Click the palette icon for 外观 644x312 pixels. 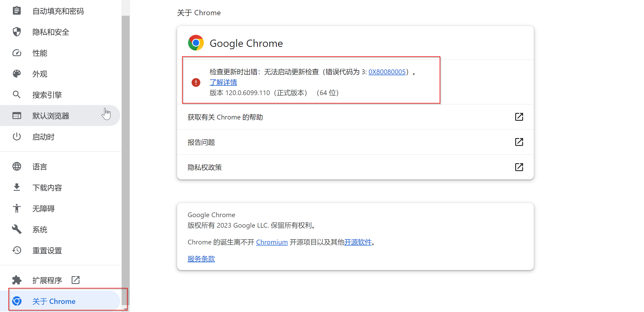17,74
